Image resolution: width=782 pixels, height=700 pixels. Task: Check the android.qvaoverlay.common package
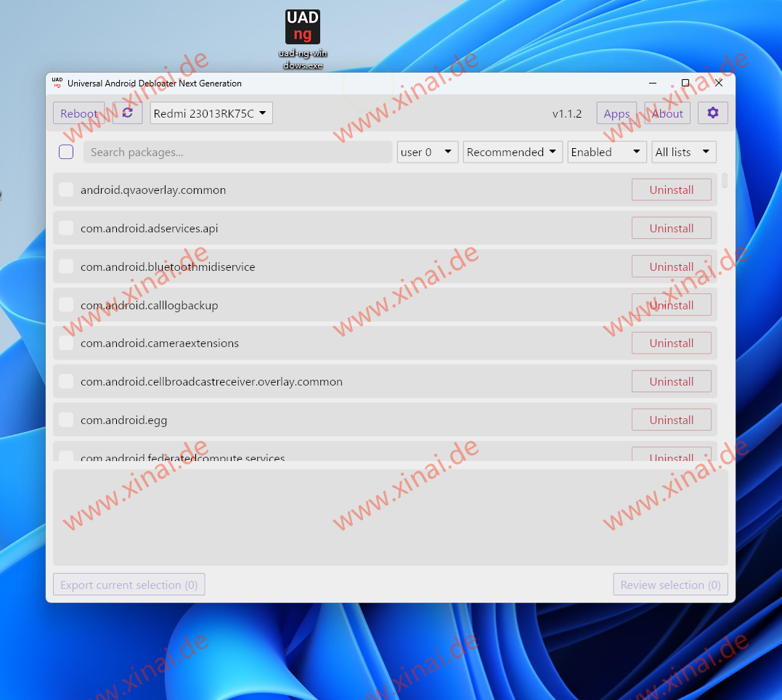pyautogui.click(x=66, y=190)
